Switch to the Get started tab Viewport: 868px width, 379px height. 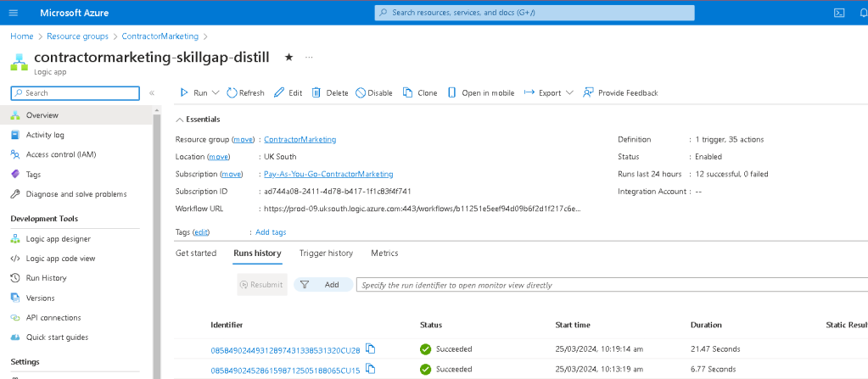point(196,254)
